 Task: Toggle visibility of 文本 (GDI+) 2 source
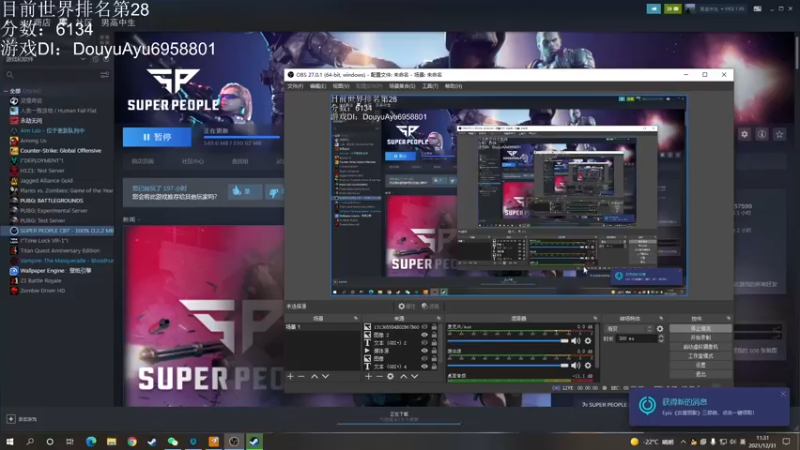click(x=424, y=343)
